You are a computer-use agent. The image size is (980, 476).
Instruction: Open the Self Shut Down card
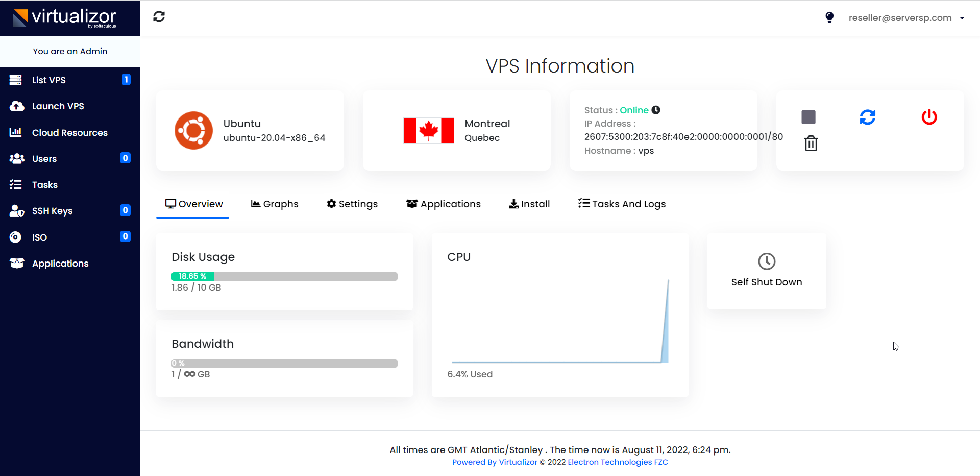pos(767,271)
